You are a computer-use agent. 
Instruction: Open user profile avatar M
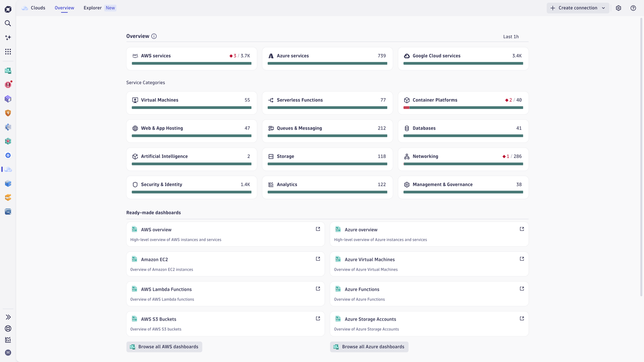[8, 353]
